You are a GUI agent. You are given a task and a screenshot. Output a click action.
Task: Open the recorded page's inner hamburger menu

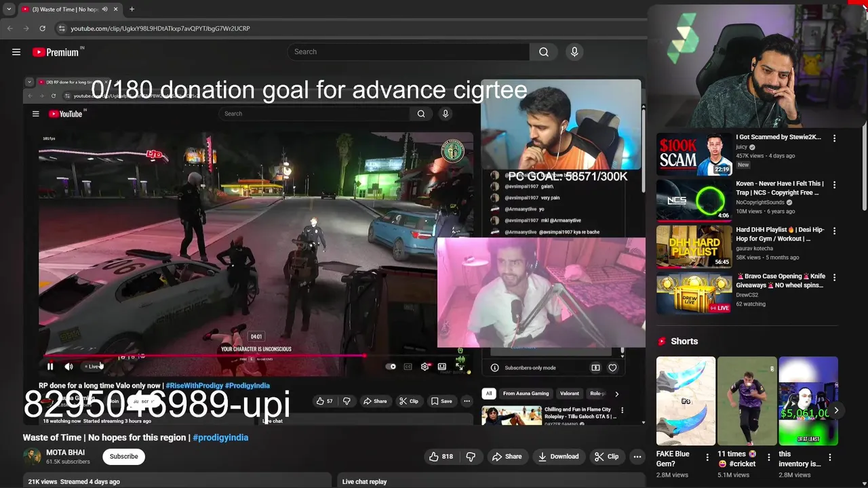(35, 114)
